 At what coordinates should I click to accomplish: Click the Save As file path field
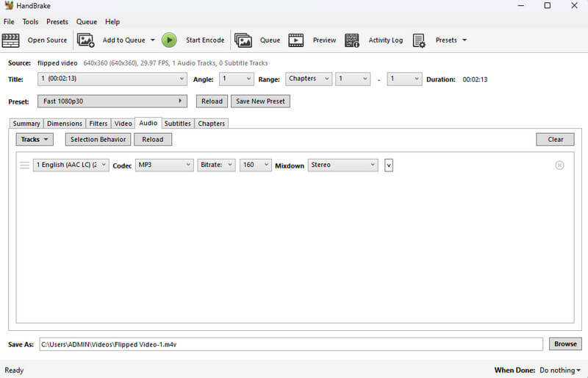pyautogui.click(x=290, y=344)
